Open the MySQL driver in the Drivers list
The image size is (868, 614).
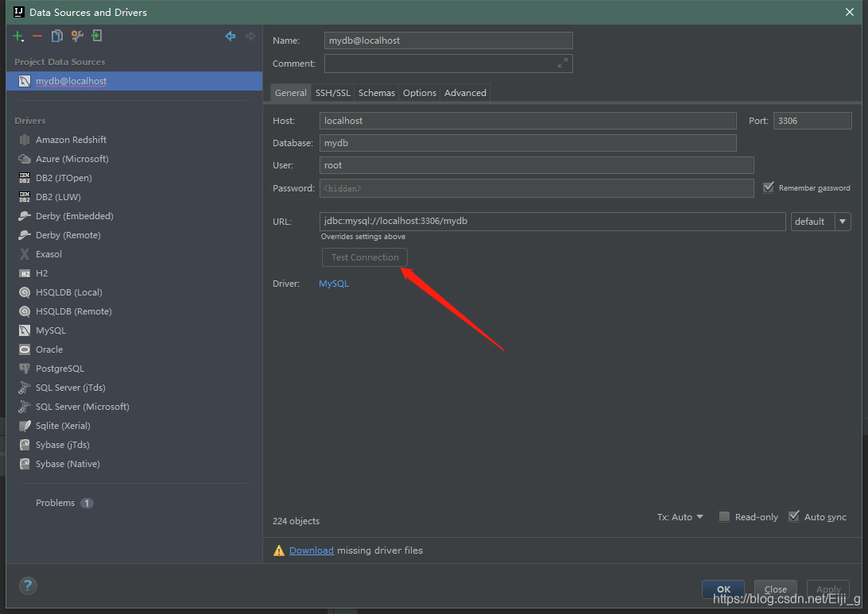[x=50, y=330]
